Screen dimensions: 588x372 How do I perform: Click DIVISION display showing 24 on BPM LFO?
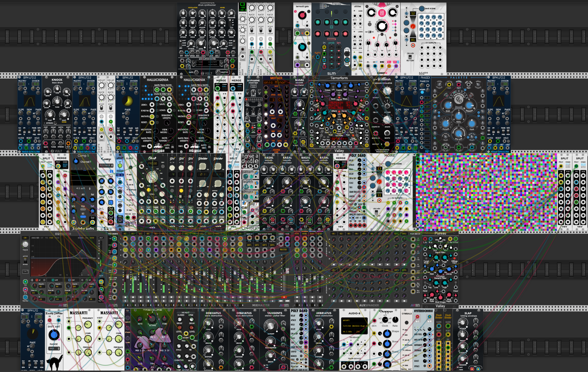(134, 84)
